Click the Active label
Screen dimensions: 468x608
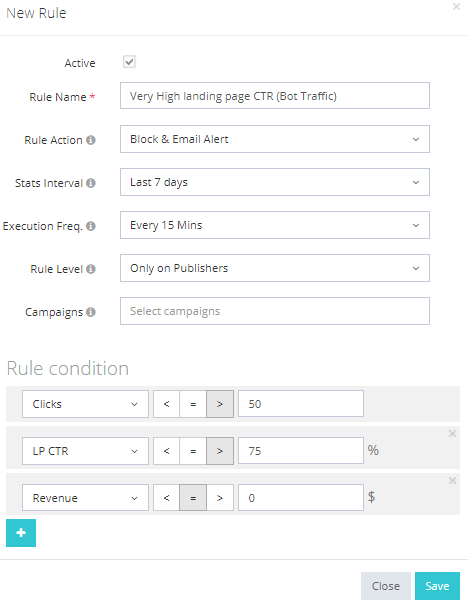(80, 63)
